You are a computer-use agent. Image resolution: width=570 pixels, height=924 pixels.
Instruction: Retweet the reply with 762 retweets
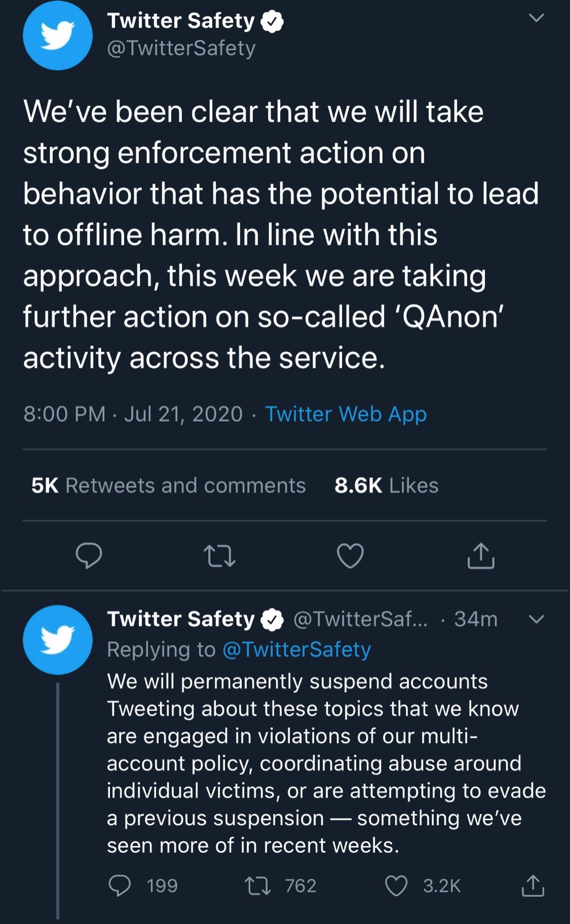pos(257,885)
